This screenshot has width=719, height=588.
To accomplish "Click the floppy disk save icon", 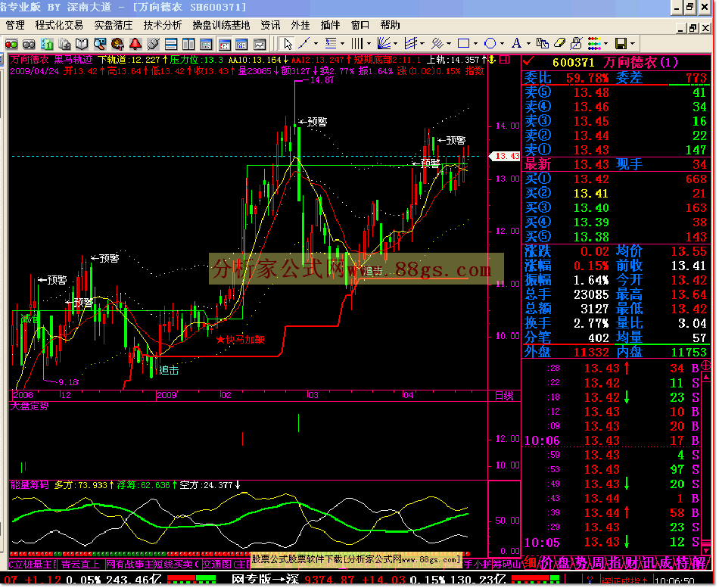I will (621, 44).
